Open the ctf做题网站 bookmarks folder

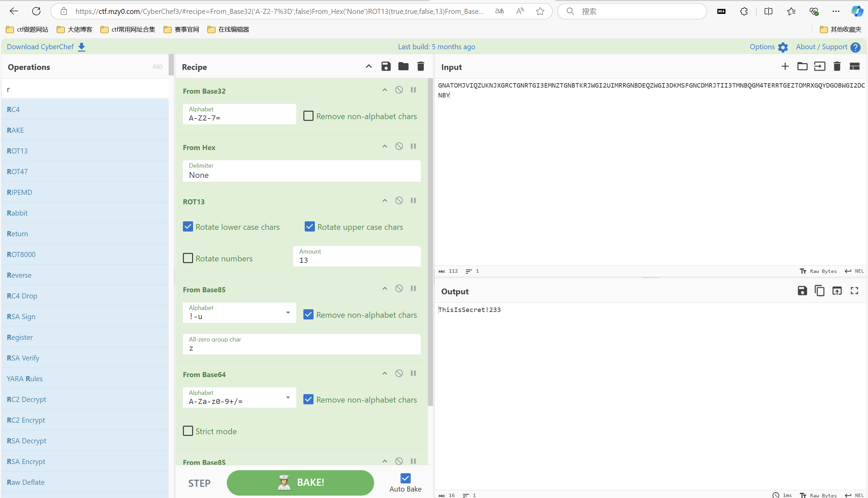(27, 30)
